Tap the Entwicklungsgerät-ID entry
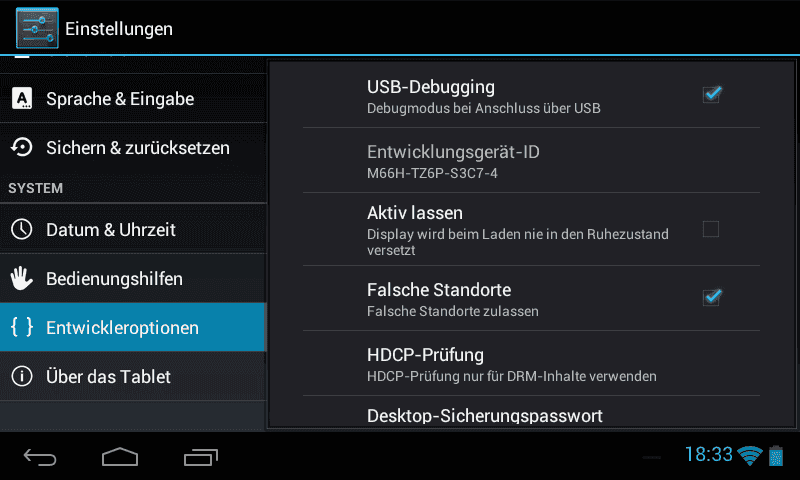This screenshot has height=480, width=800. pyautogui.click(x=531, y=161)
